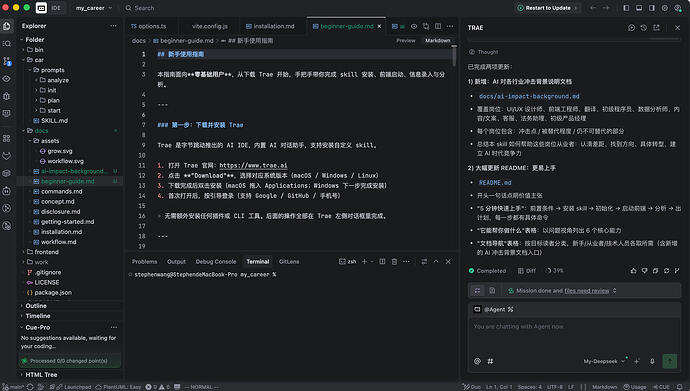This screenshot has height=391, width=690.
Task: Like the agent response with thumbs up
Action: pyautogui.click(x=633, y=271)
